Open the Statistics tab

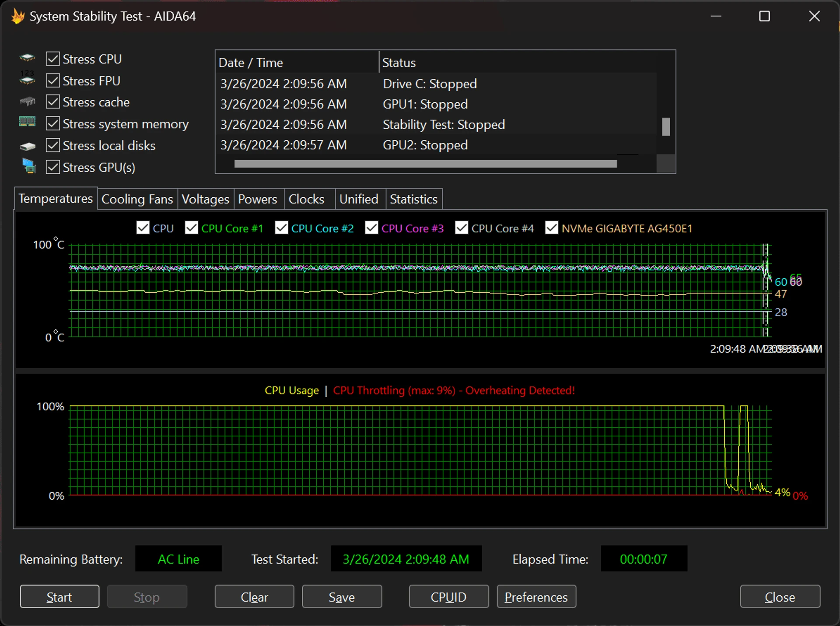tap(414, 199)
